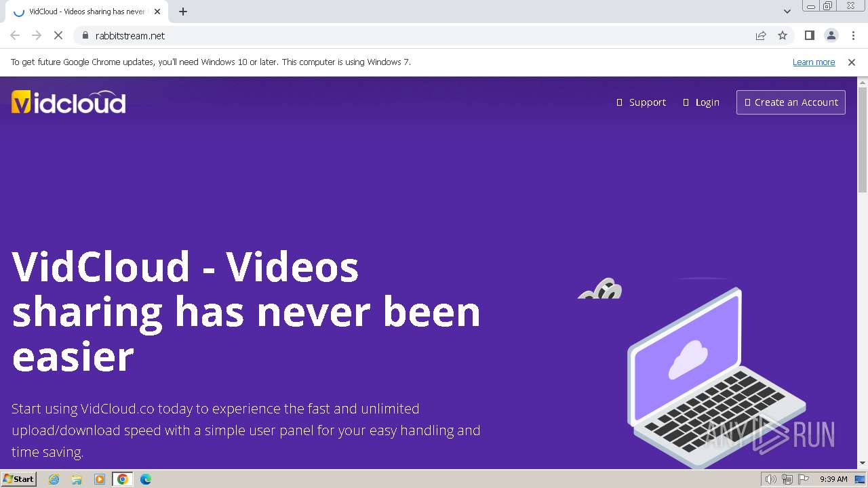The image size is (868, 488).
Task: Launch Internet Explorer from the taskbar
Action: [x=54, y=479]
